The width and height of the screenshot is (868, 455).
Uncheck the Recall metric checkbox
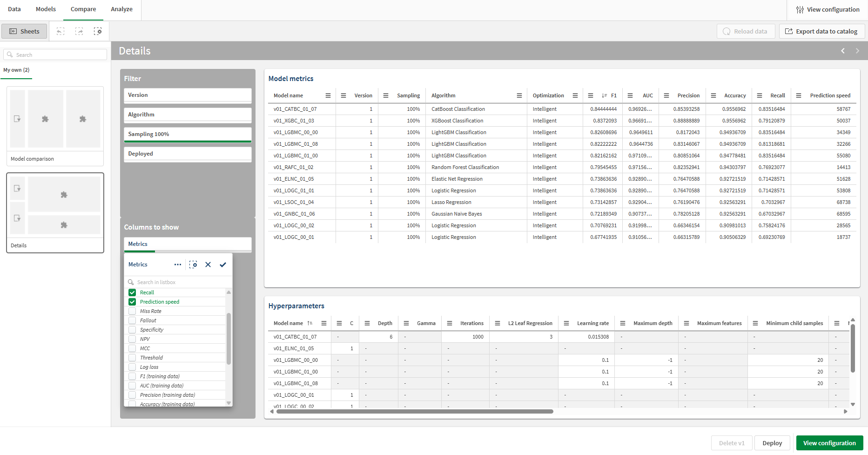(x=132, y=292)
